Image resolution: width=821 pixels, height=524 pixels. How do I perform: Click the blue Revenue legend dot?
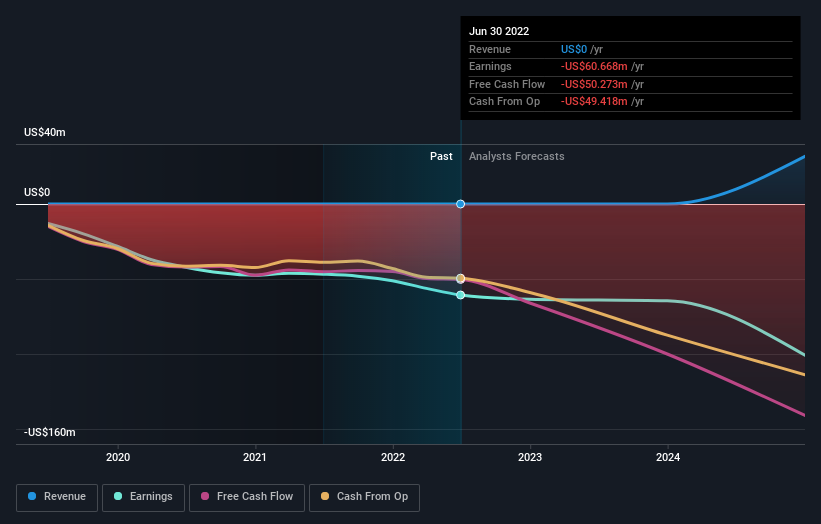pos(32,496)
